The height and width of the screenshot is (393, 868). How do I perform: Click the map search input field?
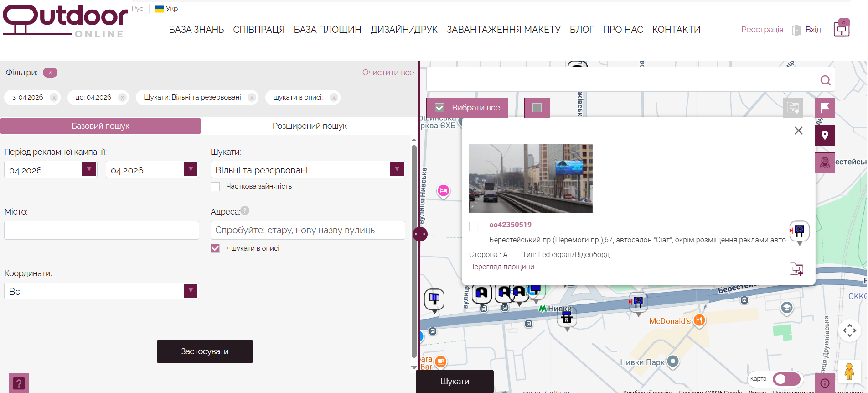point(622,79)
